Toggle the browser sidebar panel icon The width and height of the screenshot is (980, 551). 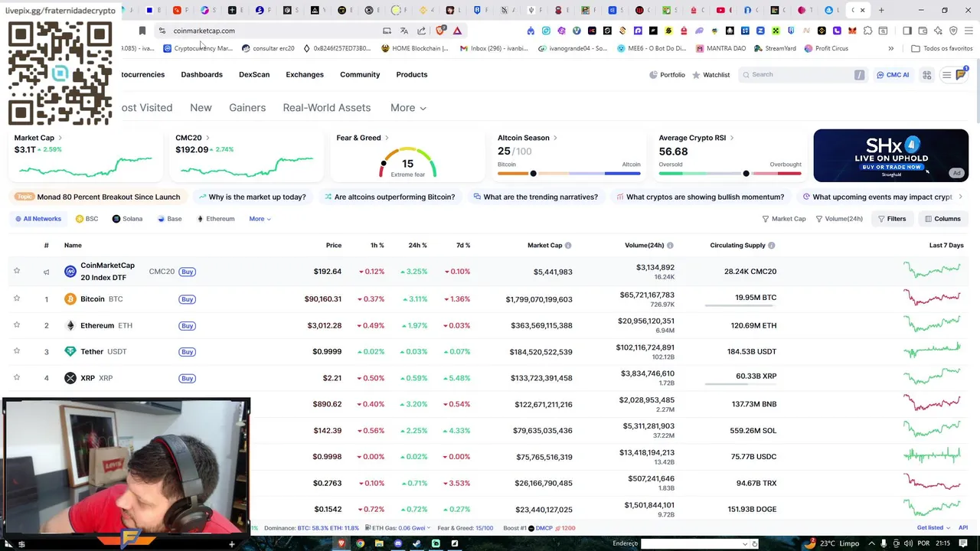point(907,31)
